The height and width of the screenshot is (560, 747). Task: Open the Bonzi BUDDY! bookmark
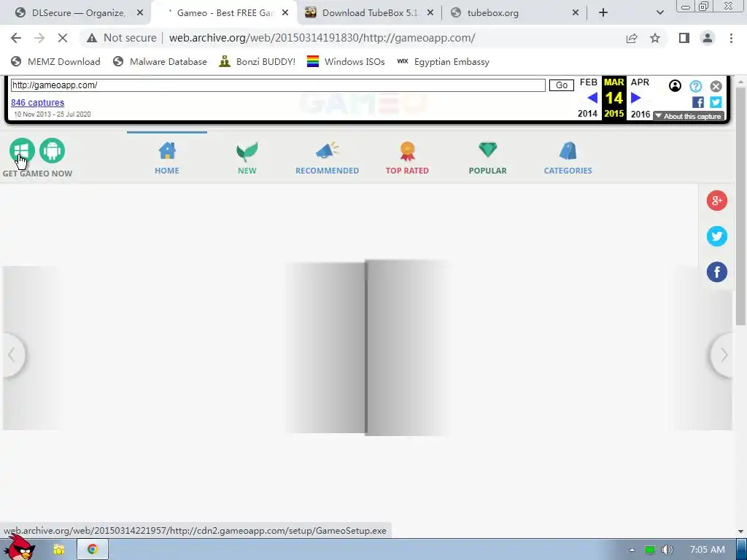coord(258,61)
